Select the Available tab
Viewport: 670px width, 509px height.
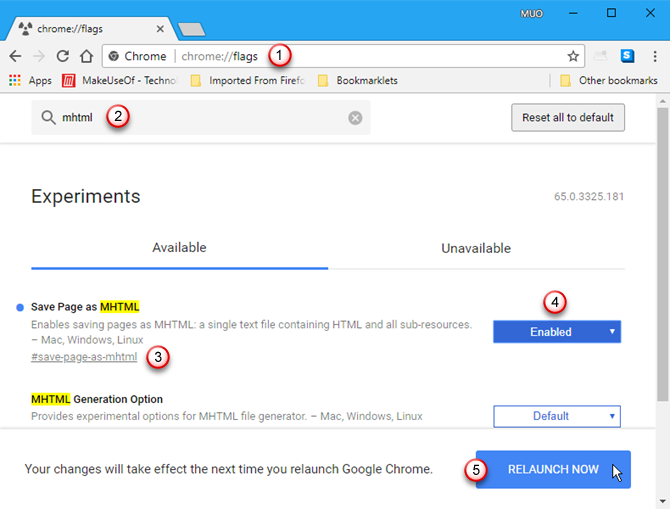click(179, 248)
